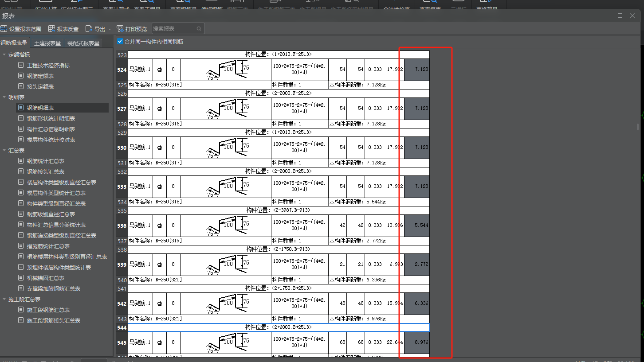Click the 设置报表范围 toolbar button
The width and height of the screenshot is (644, 362).
pos(21,29)
